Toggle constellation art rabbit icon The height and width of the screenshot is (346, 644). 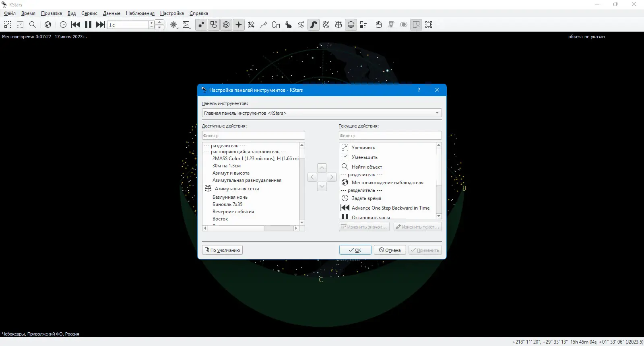[289, 25]
